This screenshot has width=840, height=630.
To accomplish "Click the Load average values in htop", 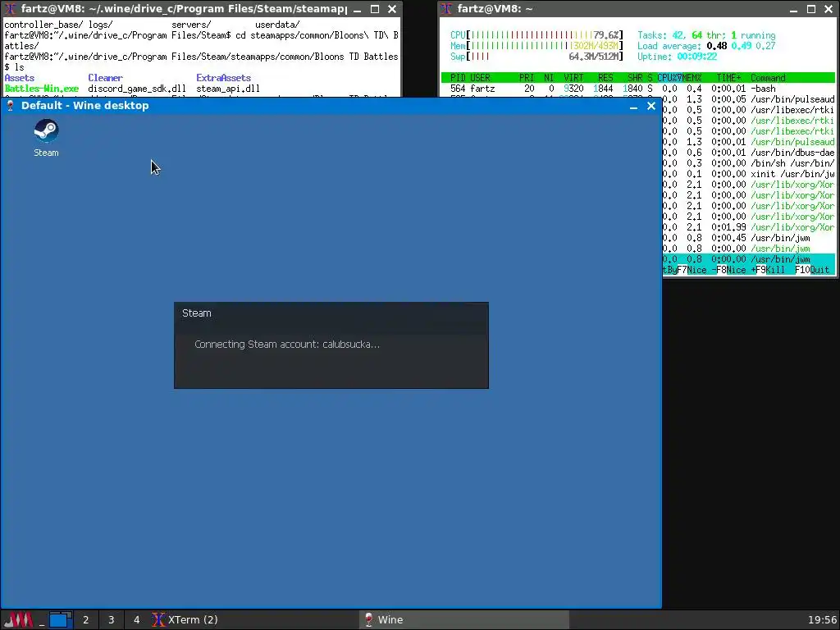I will 741,46.
